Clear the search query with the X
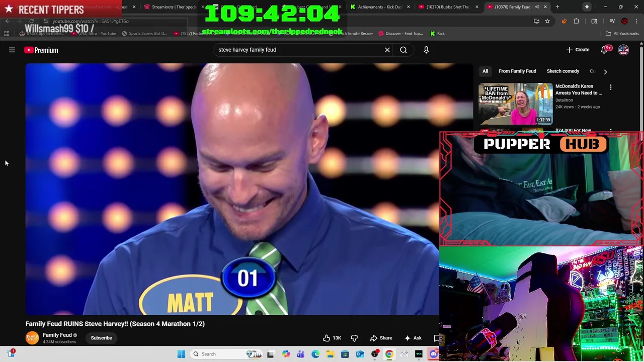 [387, 50]
